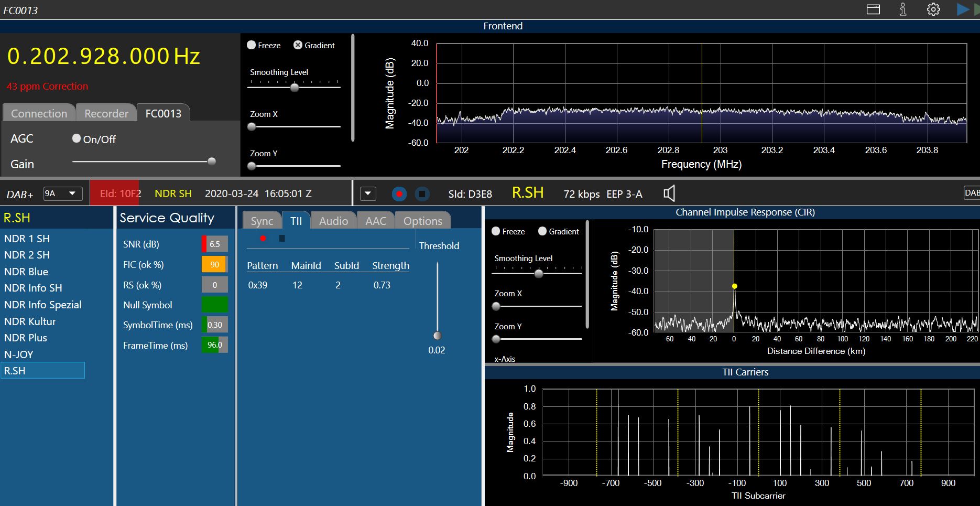Viewport: 980px width, 506px height.
Task: Open the settings gear icon
Action: [933, 9]
